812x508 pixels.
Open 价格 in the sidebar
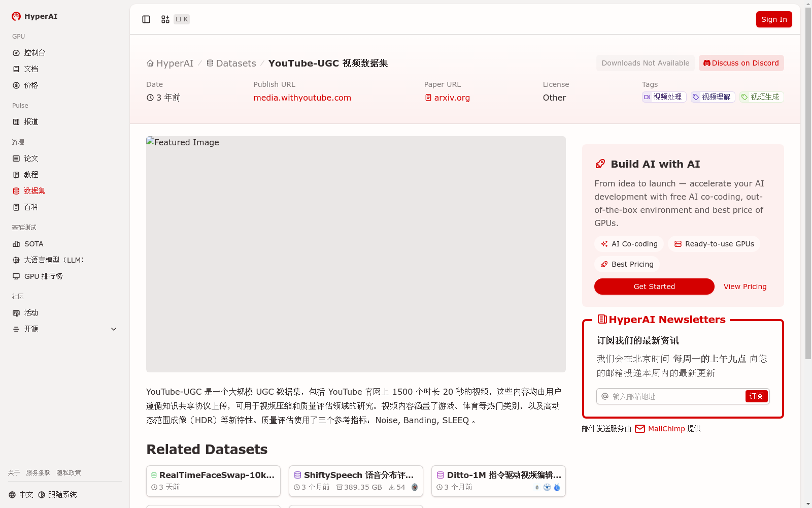pyautogui.click(x=65, y=85)
